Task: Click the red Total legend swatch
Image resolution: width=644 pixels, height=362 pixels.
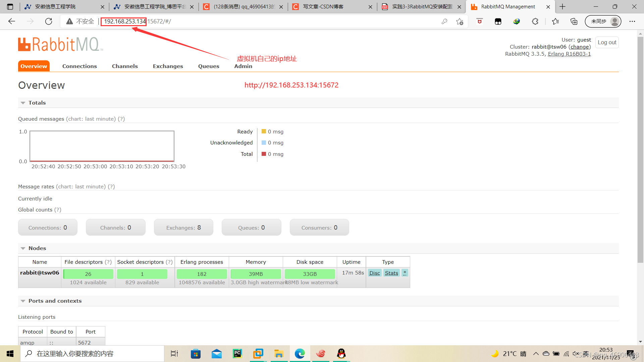Action: (264, 154)
